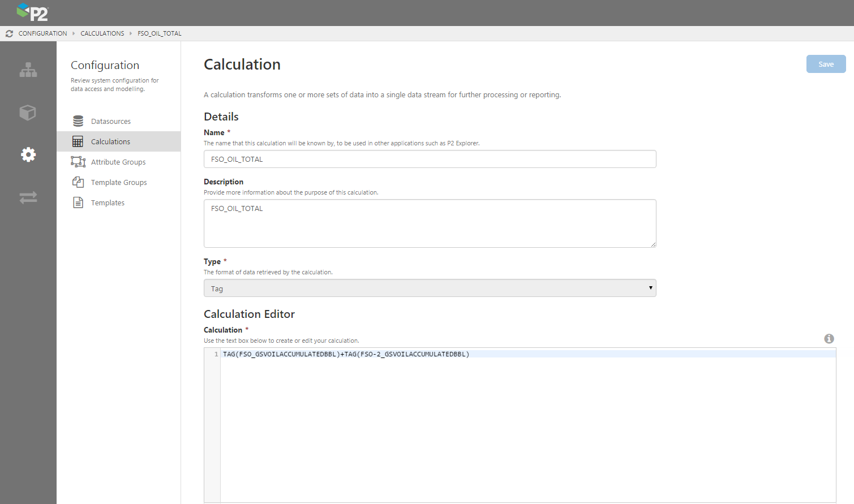Click the P2 logo in header
854x504 pixels.
coord(32,12)
